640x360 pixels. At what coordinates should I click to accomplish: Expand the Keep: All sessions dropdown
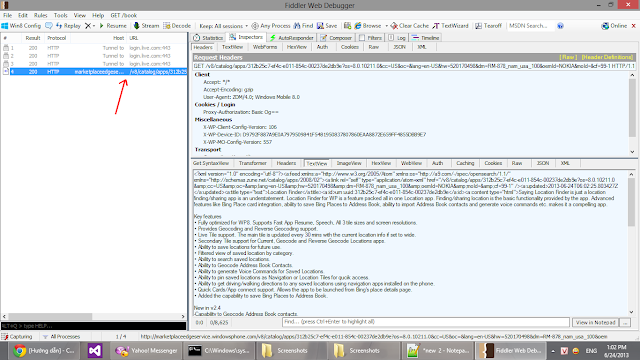[223, 26]
